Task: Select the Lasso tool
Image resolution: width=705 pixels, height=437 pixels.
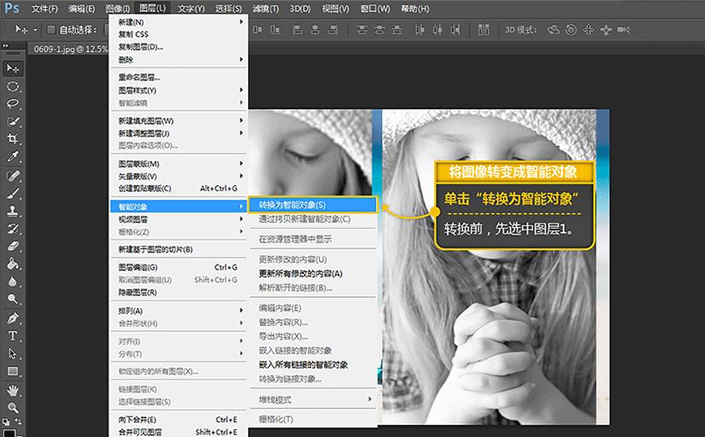Action: click(14, 104)
